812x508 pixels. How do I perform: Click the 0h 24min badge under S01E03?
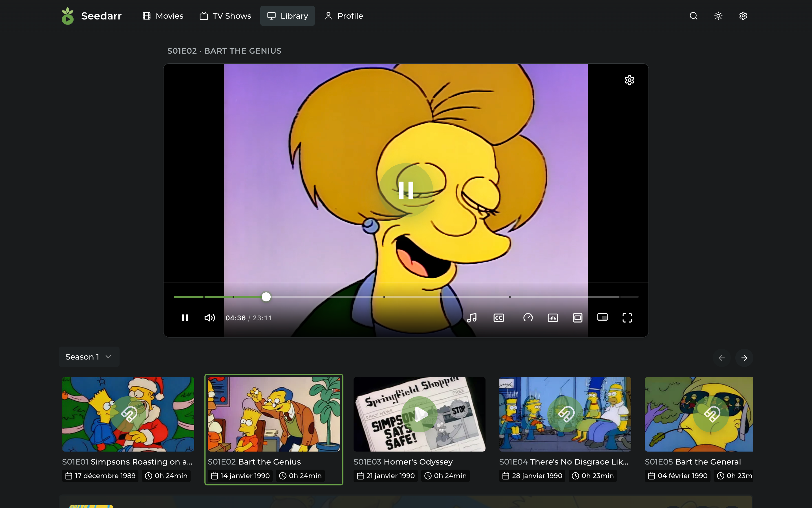[x=445, y=476]
